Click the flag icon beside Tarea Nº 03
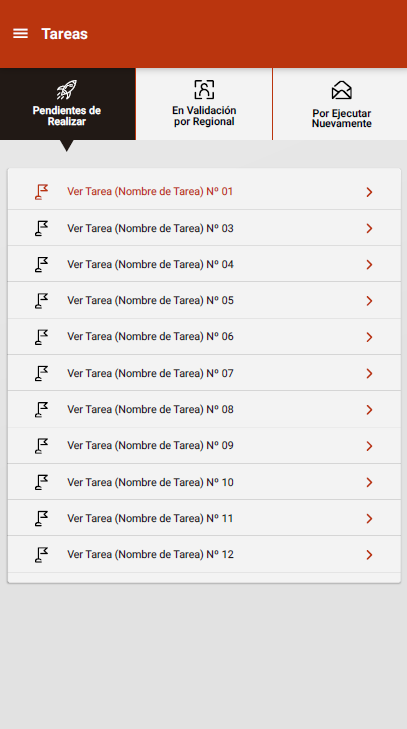 41,228
